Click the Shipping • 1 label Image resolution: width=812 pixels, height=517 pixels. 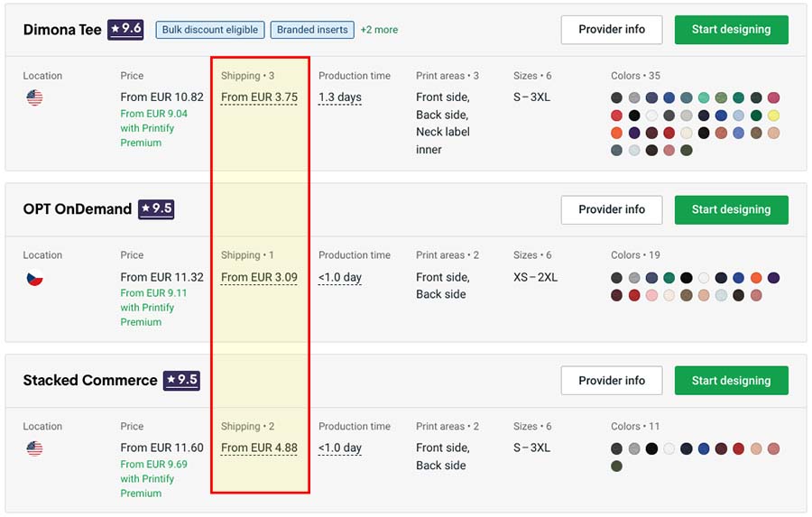247,254
